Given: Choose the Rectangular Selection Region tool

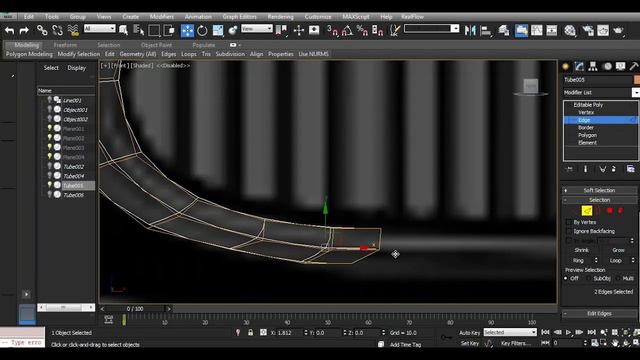Looking at the screenshot, I should (x=154, y=30).
